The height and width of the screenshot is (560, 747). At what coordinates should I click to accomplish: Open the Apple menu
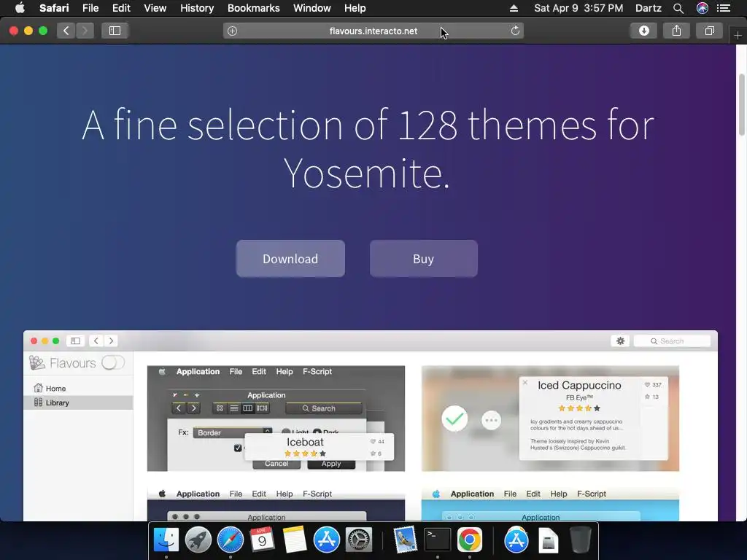[x=20, y=8]
